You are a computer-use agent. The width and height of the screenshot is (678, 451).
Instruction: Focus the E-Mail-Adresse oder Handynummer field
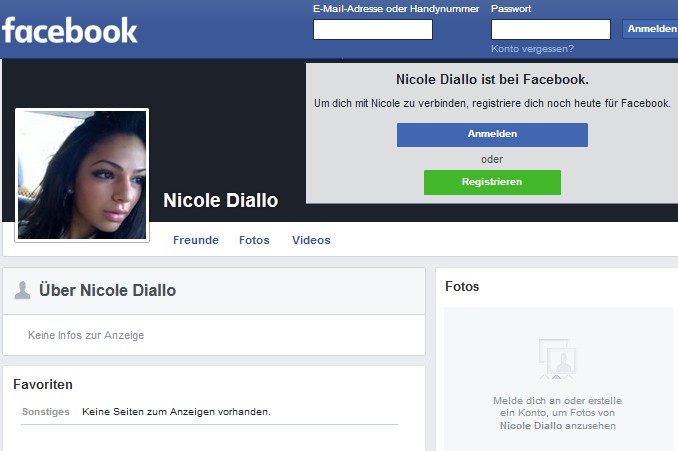(373, 29)
